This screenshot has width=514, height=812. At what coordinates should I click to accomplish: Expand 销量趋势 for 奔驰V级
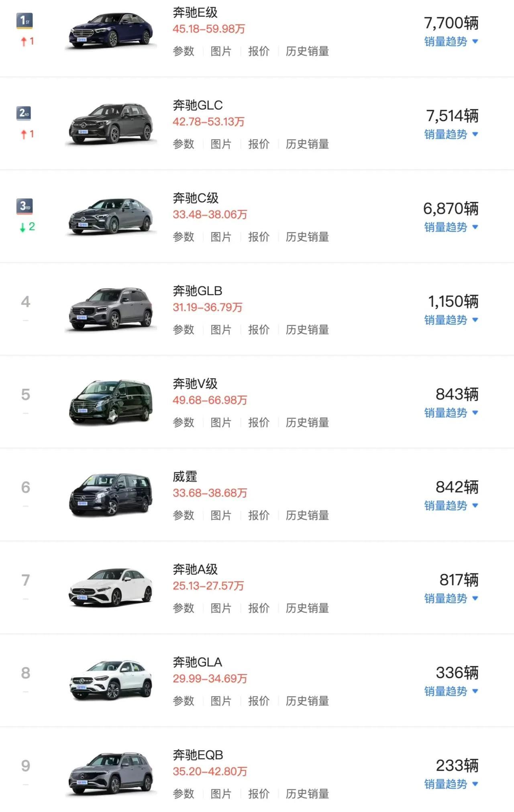point(451,413)
